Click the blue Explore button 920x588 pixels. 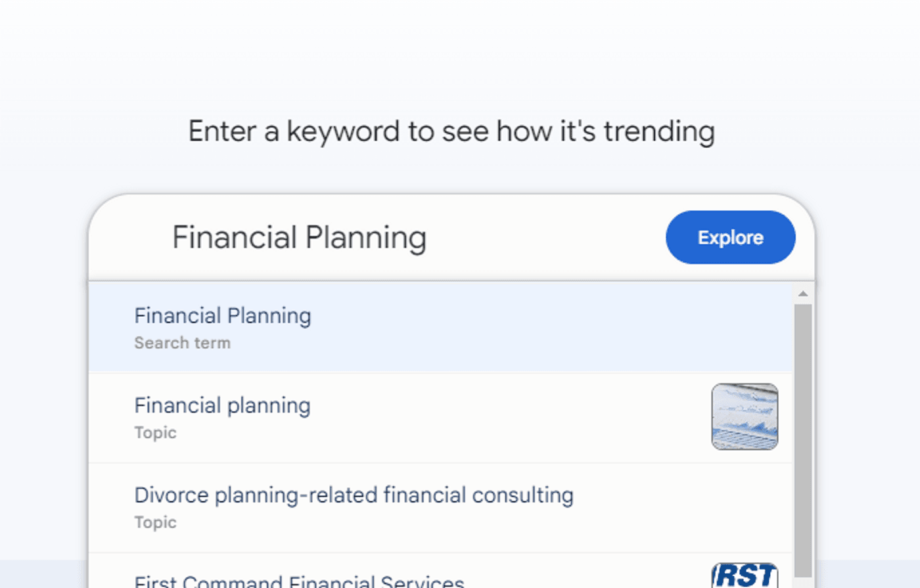coord(730,237)
